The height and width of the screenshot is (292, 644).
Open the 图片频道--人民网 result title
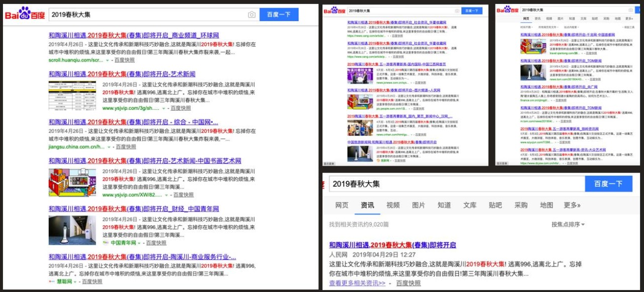(393, 91)
